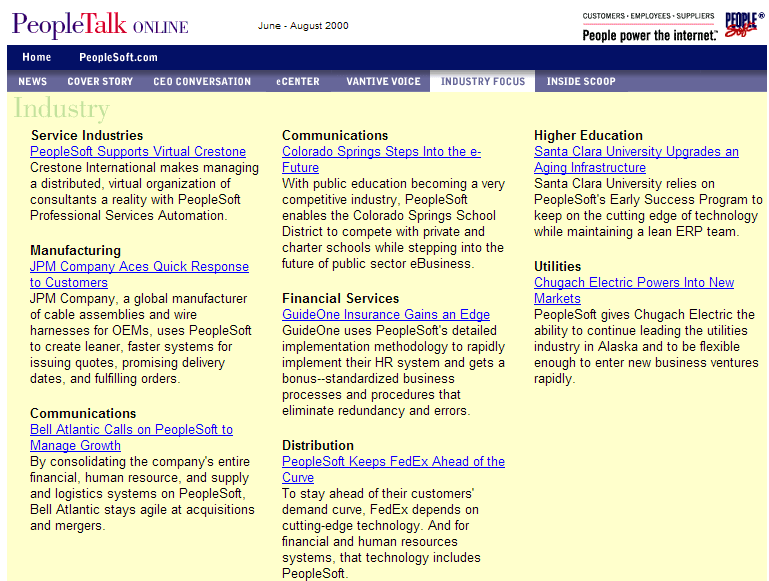This screenshot has width=769, height=581.
Task: Open Santa Clara University Upgrades article
Action: click(636, 159)
